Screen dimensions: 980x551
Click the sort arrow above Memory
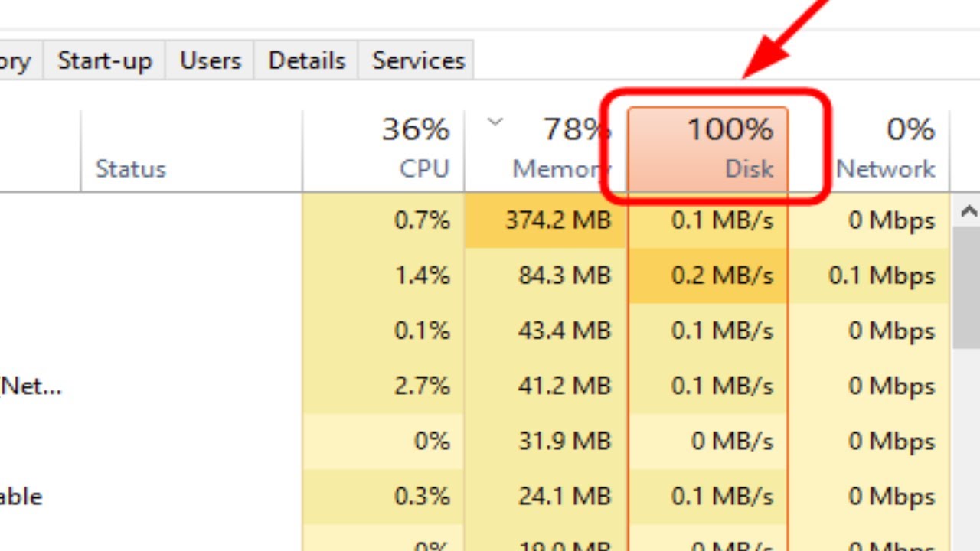pyautogui.click(x=495, y=121)
